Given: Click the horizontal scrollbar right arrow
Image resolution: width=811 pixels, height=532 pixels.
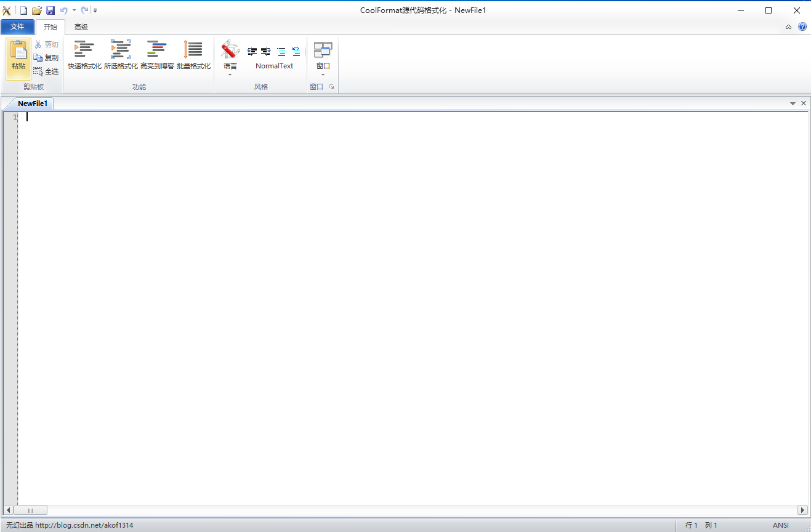Looking at the screenshot, I should [802, 510].
